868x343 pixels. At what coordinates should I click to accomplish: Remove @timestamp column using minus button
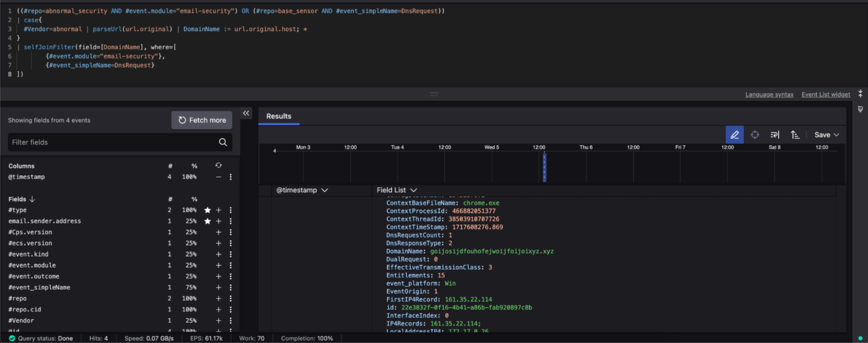[219, 177]
